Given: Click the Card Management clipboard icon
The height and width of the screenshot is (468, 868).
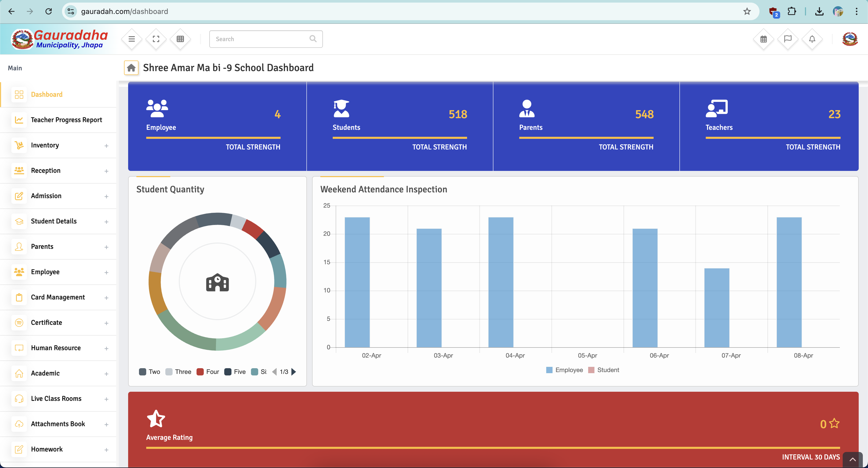Looking at the screenshot, I should [19, 297].
